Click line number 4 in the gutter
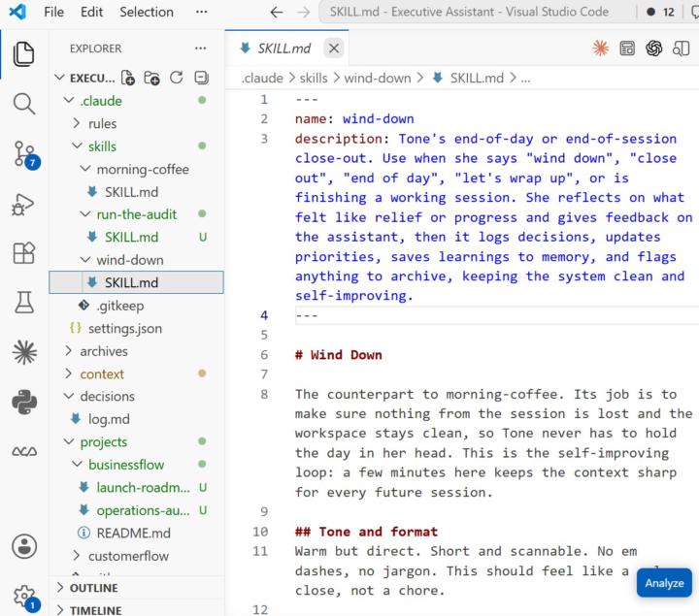The height and width of the screenshot is (616, 699). pos(264,315)
